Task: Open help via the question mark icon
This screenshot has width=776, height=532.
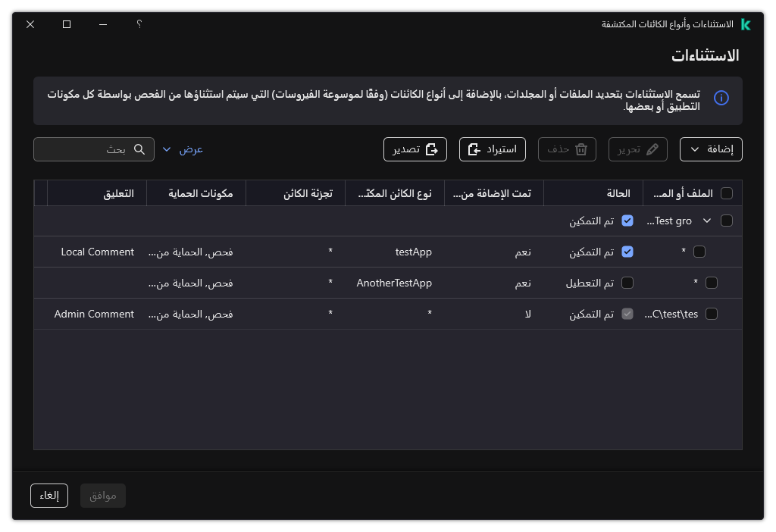Action: coord(139,24)
